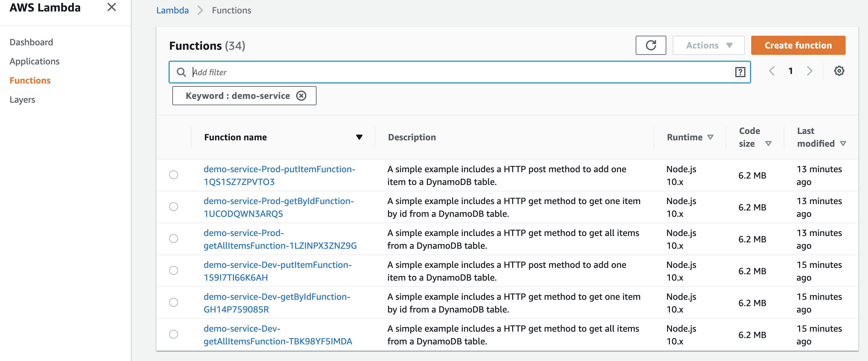Select demo-service-Dev-getAllItemsFunction radio button

click(x=174, y=335)
